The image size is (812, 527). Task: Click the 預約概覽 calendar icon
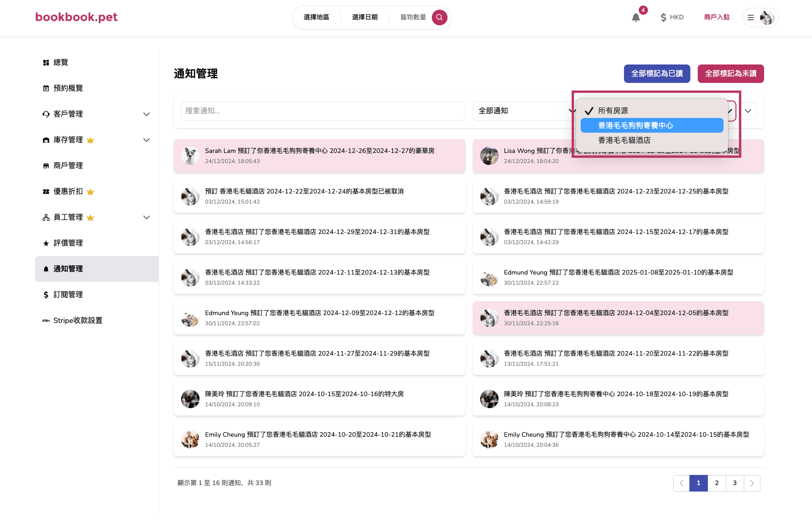pos(46,88)
